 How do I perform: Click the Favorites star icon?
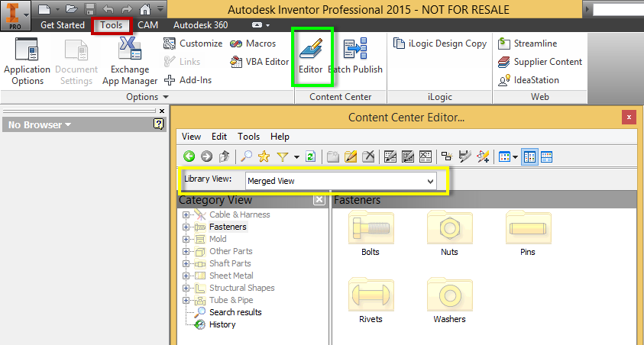264,156
